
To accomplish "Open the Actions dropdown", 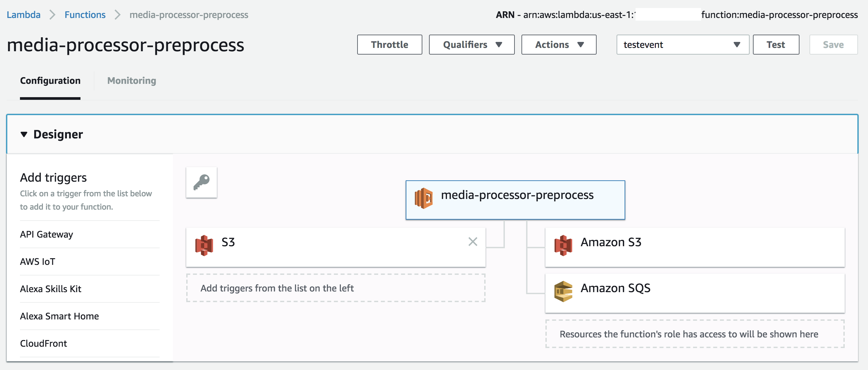I will [559, 45].
